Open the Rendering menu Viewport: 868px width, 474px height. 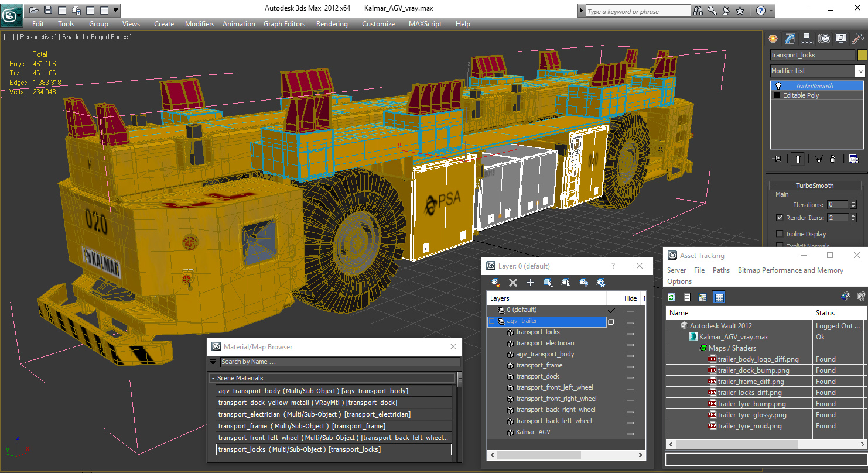(332, 24)
